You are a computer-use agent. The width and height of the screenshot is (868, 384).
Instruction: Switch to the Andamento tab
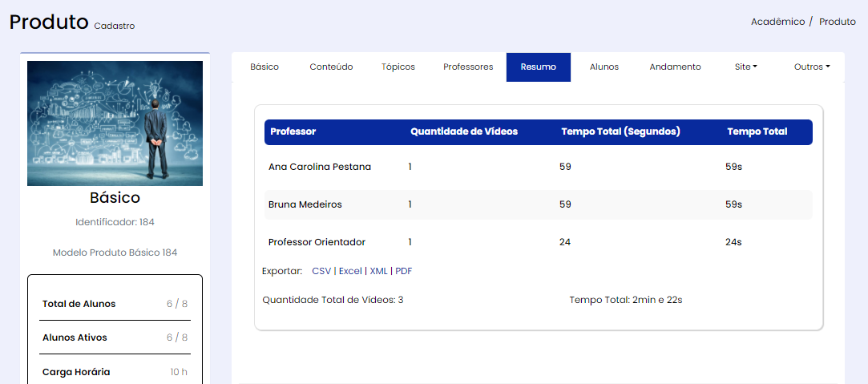[x=675, y=67]
